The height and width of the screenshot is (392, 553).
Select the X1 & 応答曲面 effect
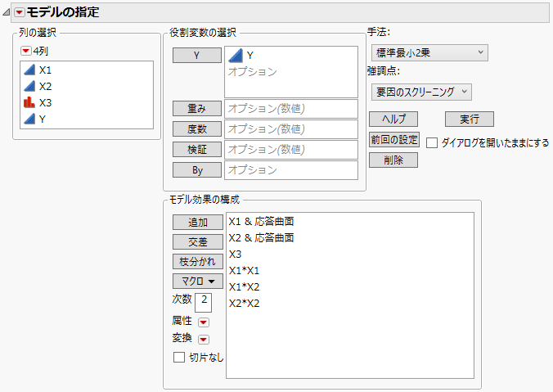[261, 221]
